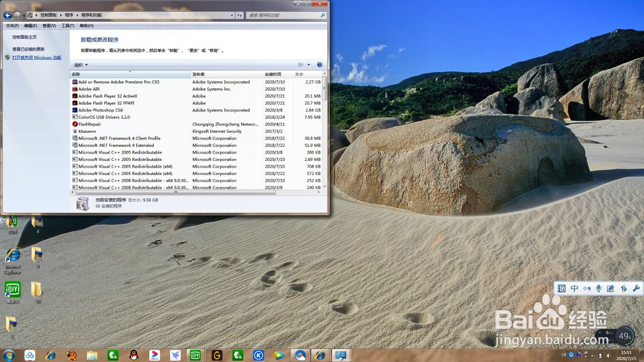Go to 控制面板主页 link

click(x=25, y=37)
